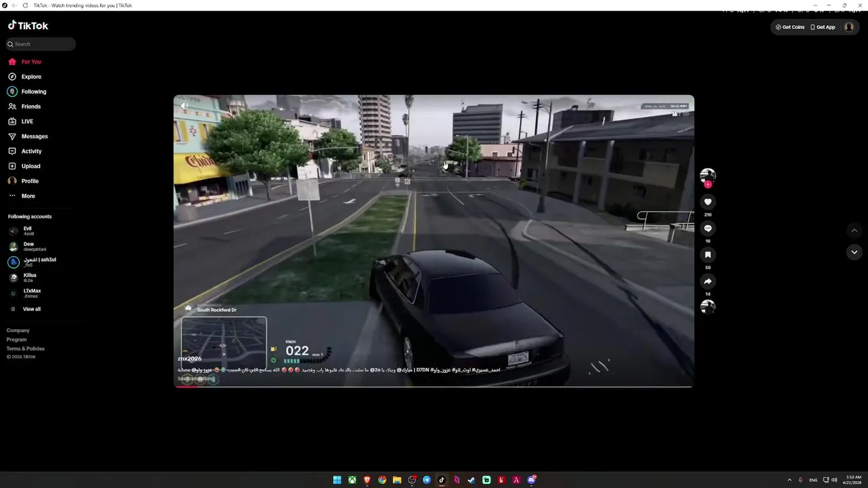Viewport: 868px width, 488px height.
Task: Click the TikTok logo
Action: 28,26
